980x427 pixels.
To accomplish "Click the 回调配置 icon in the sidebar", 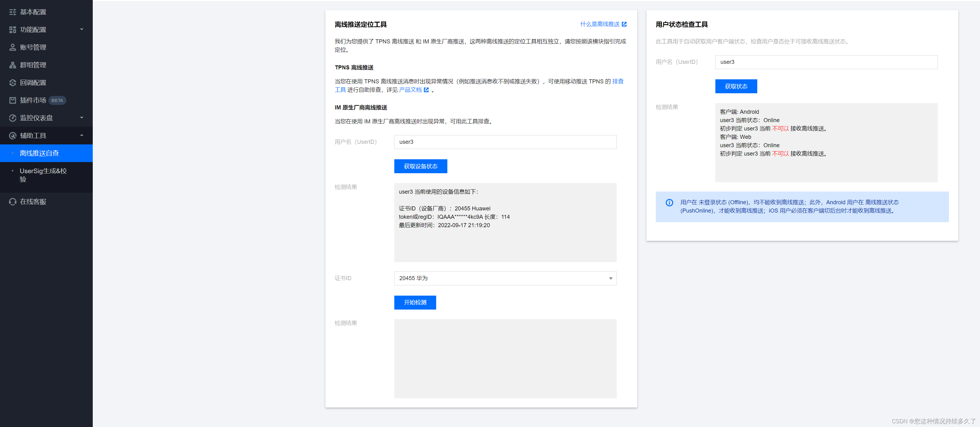I will click(x=12, y=82).
